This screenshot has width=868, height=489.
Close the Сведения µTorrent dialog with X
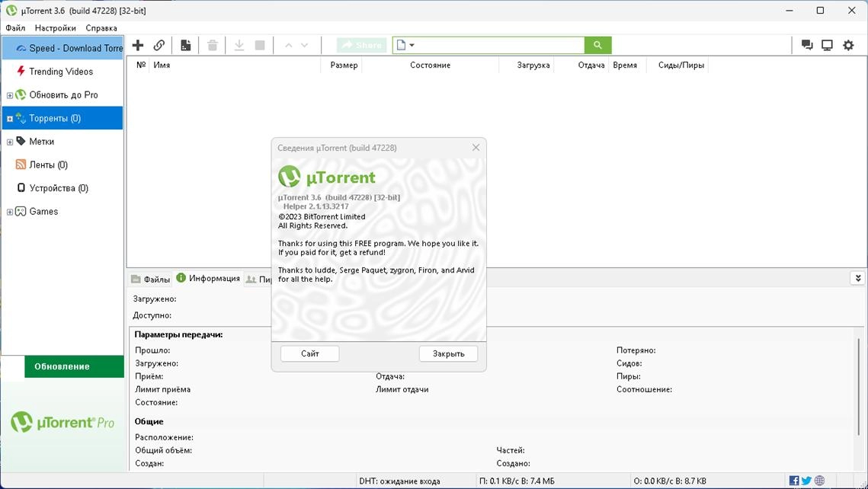point(476,148)
